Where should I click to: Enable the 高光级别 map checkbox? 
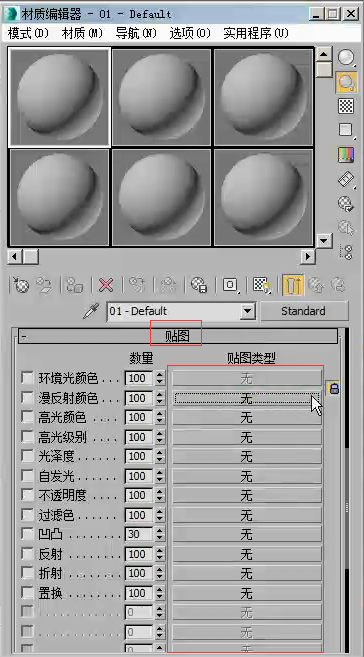(27, 437)
